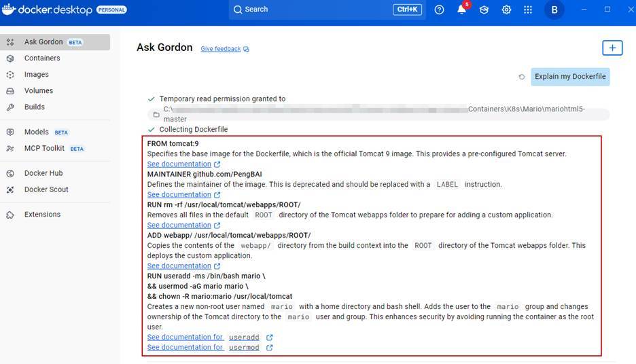Image resolution: width=636 pixels, height=364 pixels.
Task: Click the retry icon beside Explain my Dockerfile
Action: pos(522,77)
